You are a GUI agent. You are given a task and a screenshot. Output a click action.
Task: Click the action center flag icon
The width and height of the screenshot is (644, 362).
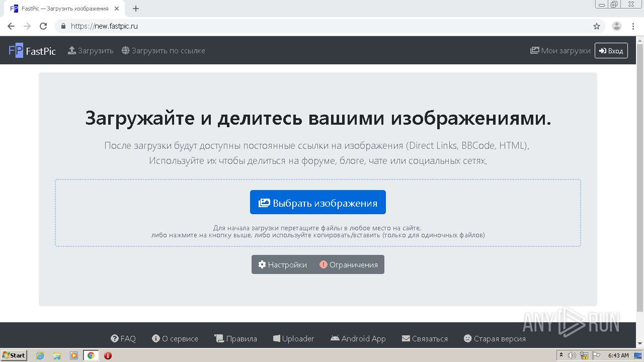[596, 355]
